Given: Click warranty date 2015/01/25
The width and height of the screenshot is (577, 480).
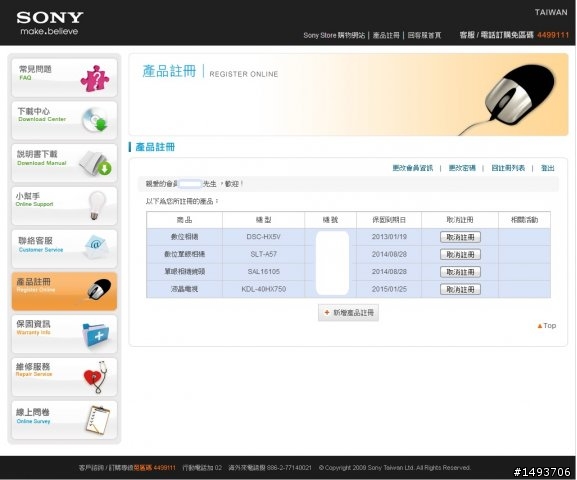Looking at the screenshot, I should (x=389, y=289).
